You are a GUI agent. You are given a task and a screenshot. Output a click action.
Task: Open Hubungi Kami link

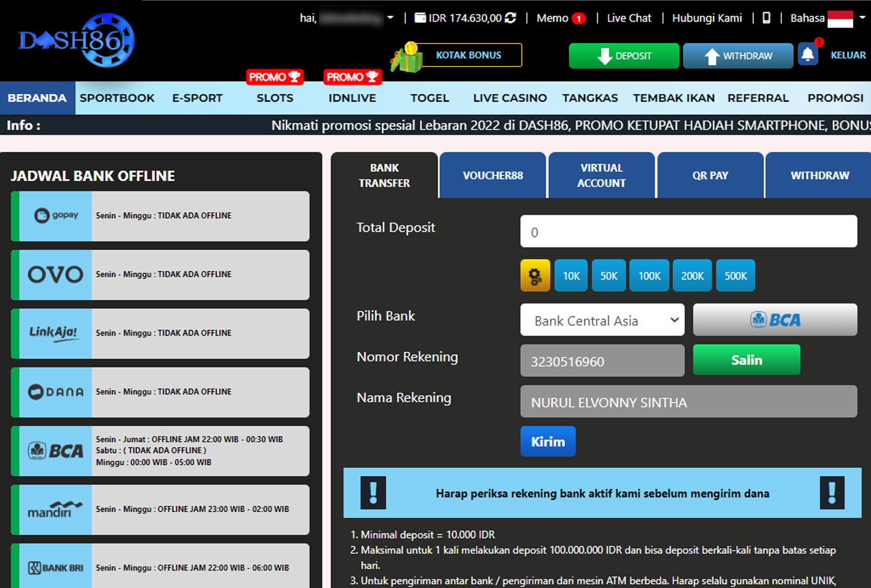click(707, 18)
